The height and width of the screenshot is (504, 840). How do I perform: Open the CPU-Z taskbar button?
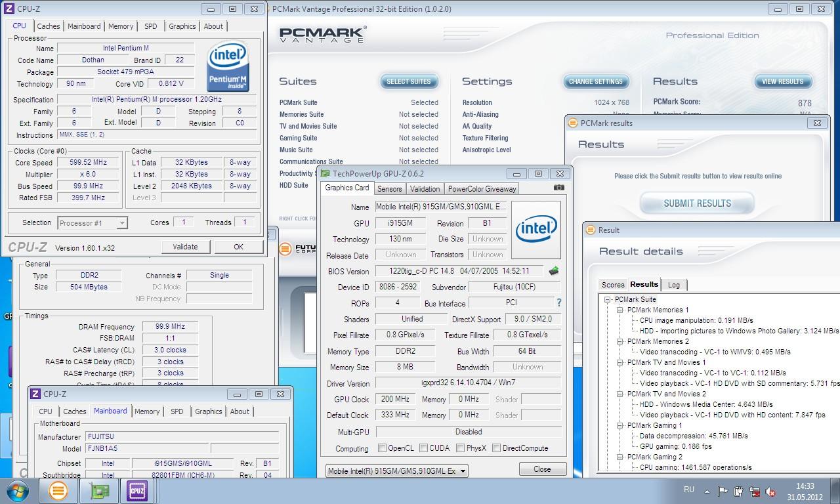pyautogui.click(x=137, y=491)
